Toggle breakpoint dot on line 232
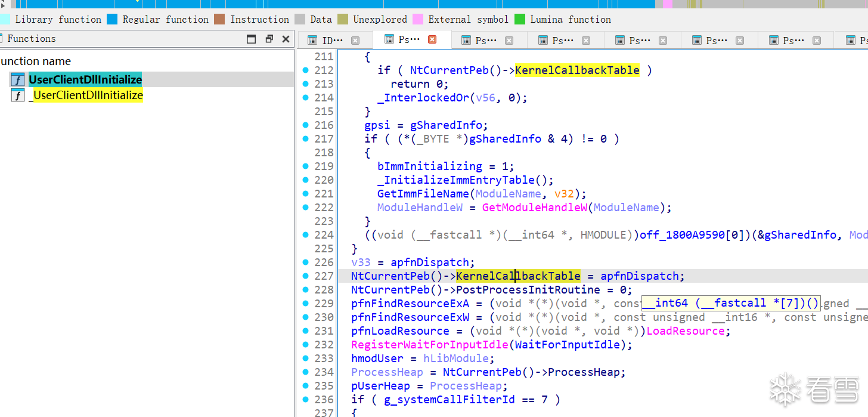 pyautogui.click(x=306, y=344)
